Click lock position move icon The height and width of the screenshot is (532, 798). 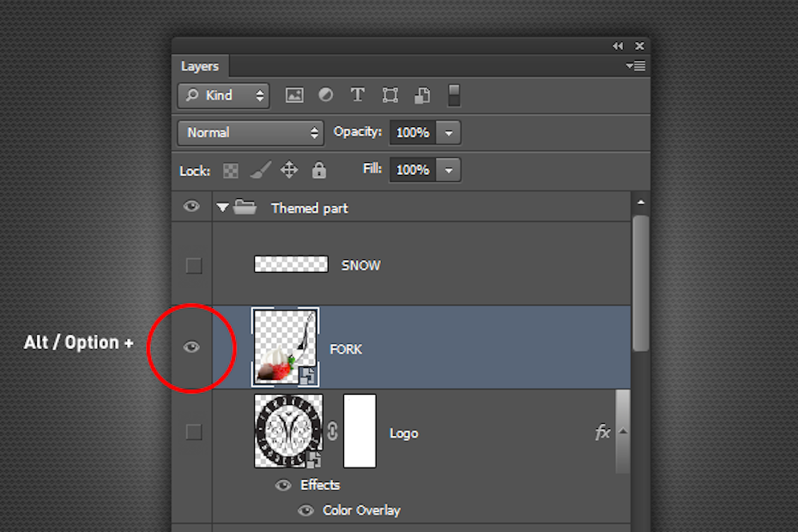[289, 170]
